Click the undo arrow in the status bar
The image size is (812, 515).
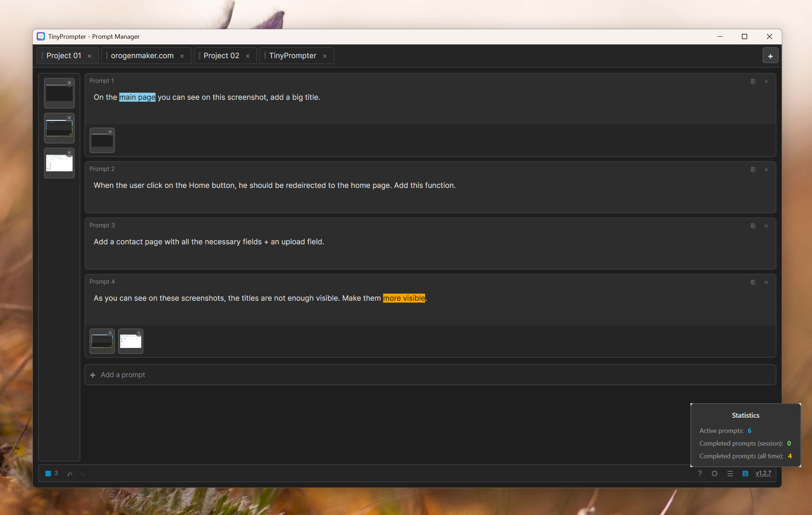[70, 474]
